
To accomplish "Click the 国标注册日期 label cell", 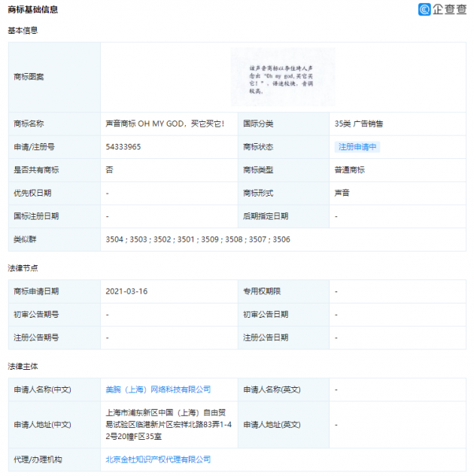I will point(55,216).
